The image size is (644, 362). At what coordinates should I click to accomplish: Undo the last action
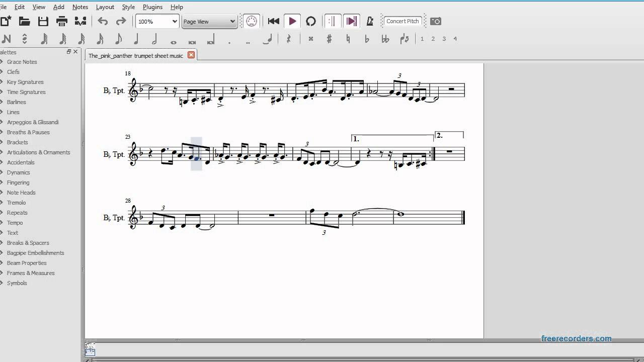click(x=103, y=21)
